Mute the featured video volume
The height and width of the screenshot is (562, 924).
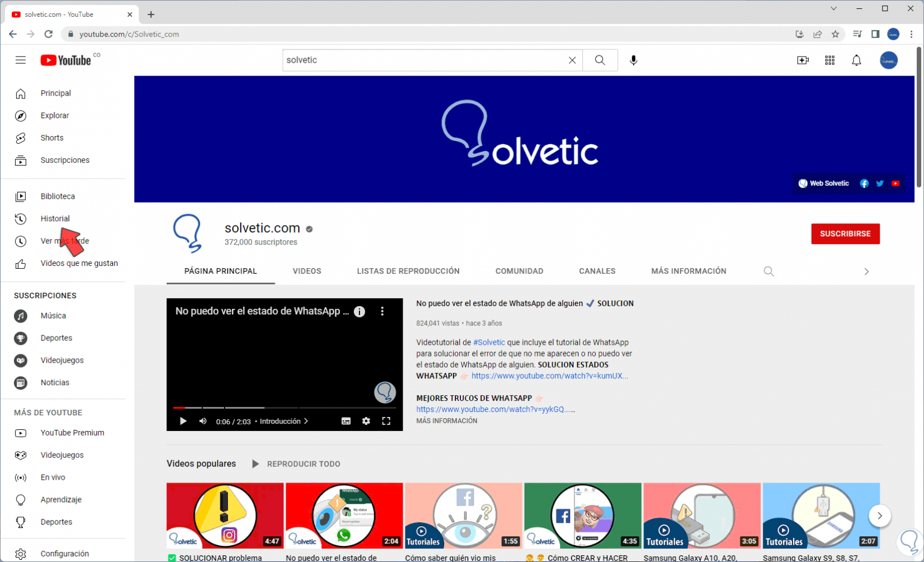point(203,421)
